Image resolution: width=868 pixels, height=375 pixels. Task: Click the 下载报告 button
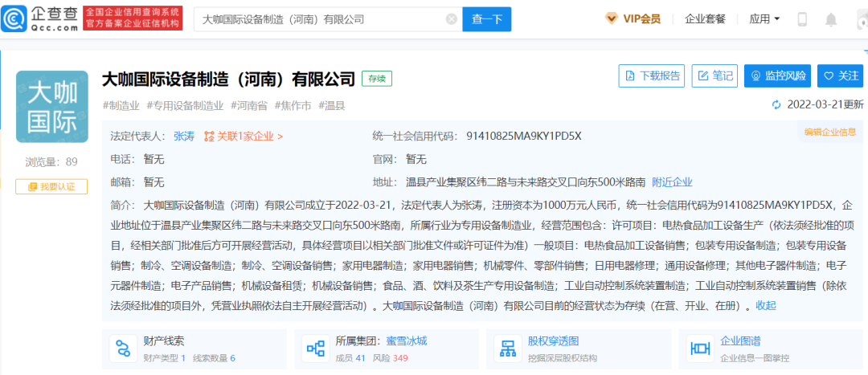point(652,75)
